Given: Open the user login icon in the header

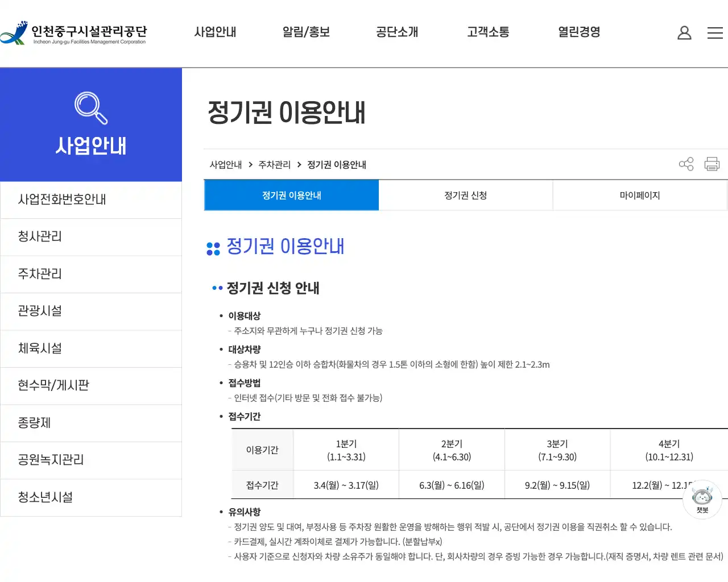Looking at the screenshot, I should [684, 32].
